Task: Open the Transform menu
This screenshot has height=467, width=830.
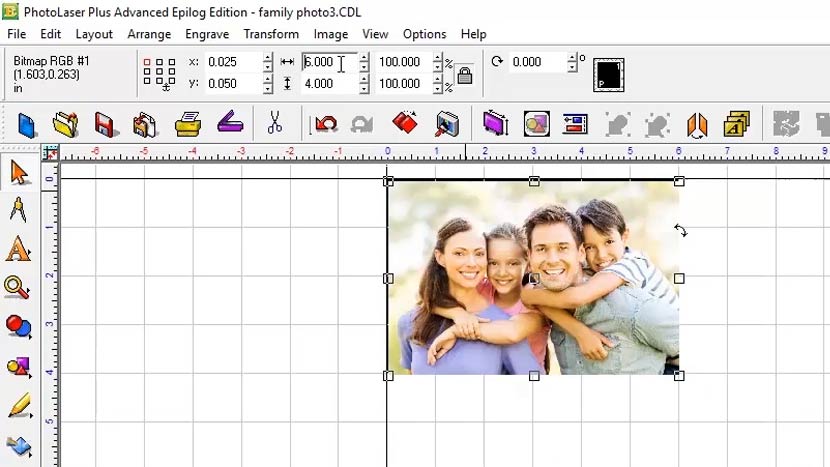Action: click(x=271, y=34)
